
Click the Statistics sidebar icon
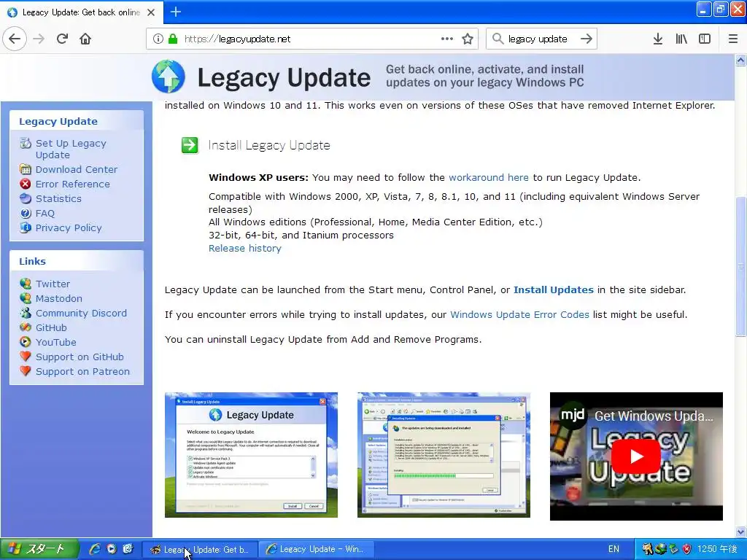26,198
